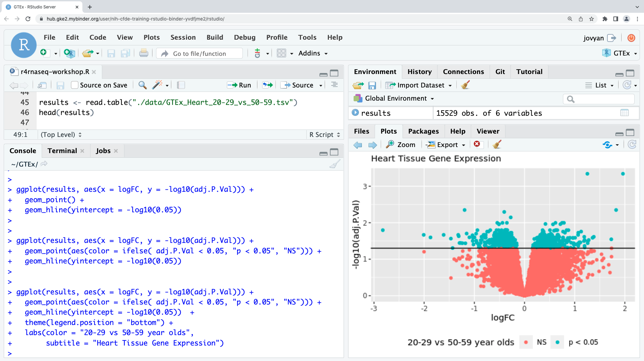Clear the console with the broom icon
Image resolution: width=644 pixels, height=361 pixels.
pyautogui.click(x=335, y=164)
